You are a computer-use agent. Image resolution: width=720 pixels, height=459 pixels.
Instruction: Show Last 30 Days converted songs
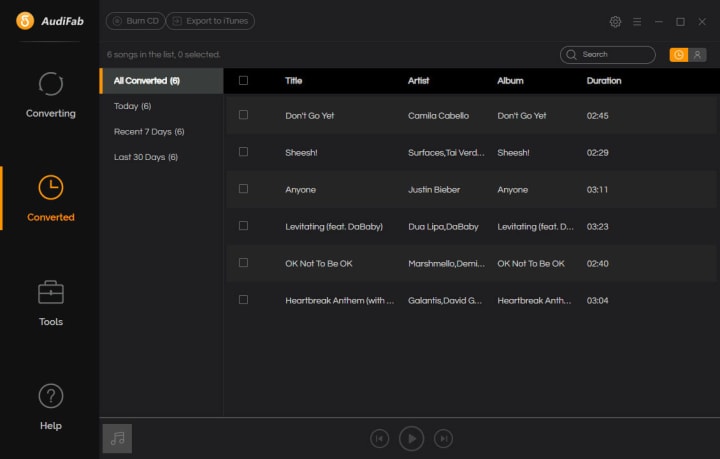click(146, 157)
